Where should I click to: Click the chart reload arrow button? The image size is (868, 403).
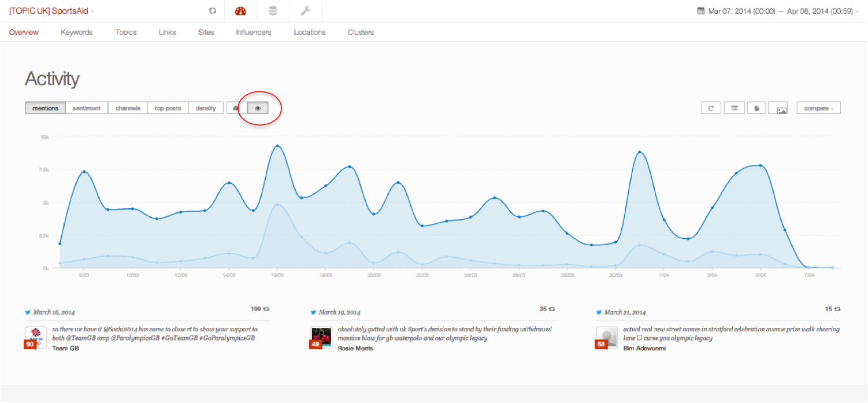(x=711, y=108)
